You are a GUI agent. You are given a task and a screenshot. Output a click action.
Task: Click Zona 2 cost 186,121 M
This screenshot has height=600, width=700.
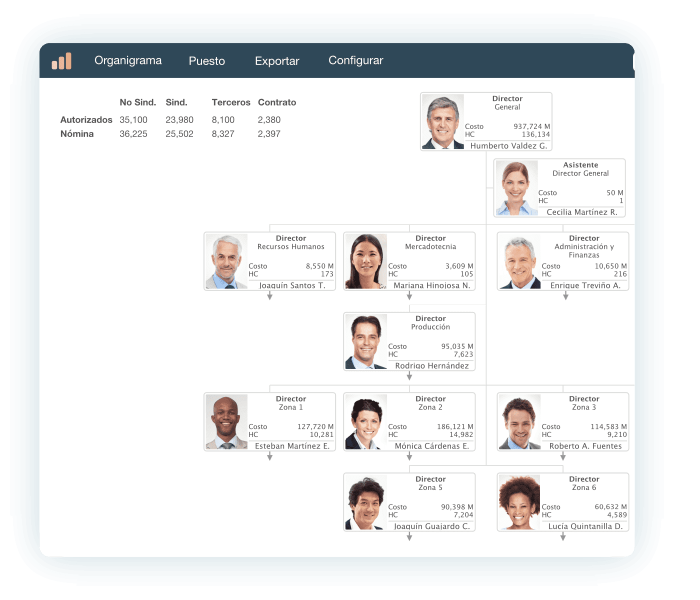[x=455, y=427]
